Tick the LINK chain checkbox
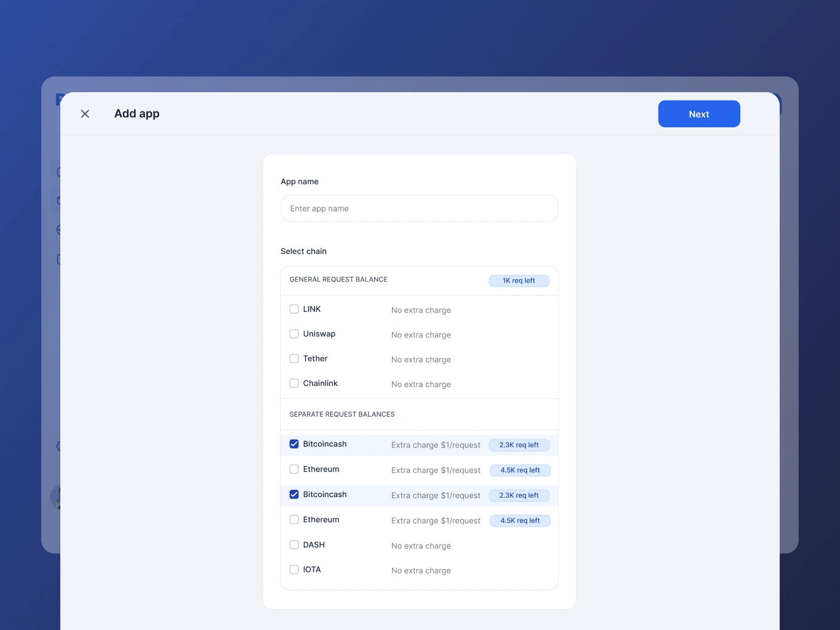Image resolution: width=840 pixels, height=630 pixels. coord(294,309)
